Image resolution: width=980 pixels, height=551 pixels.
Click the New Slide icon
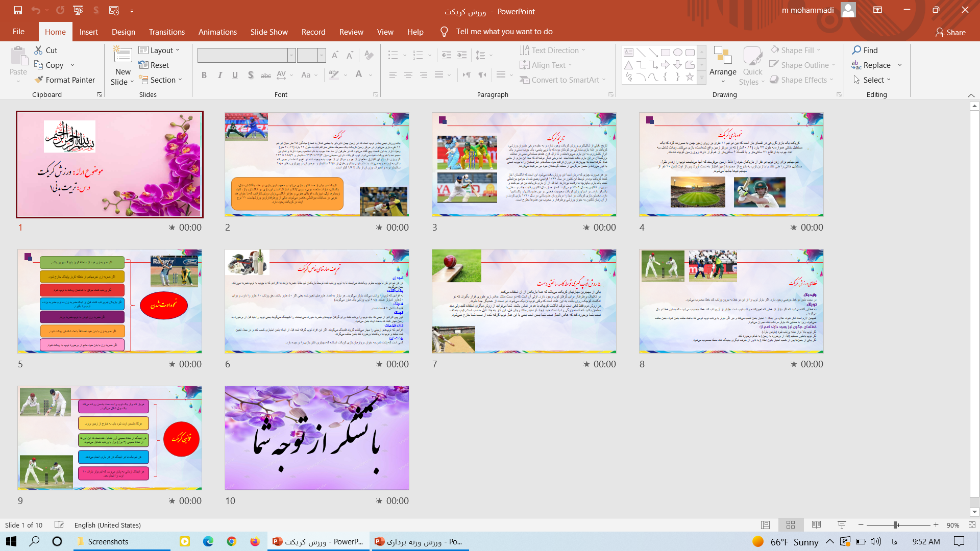[x=122, y=55]
